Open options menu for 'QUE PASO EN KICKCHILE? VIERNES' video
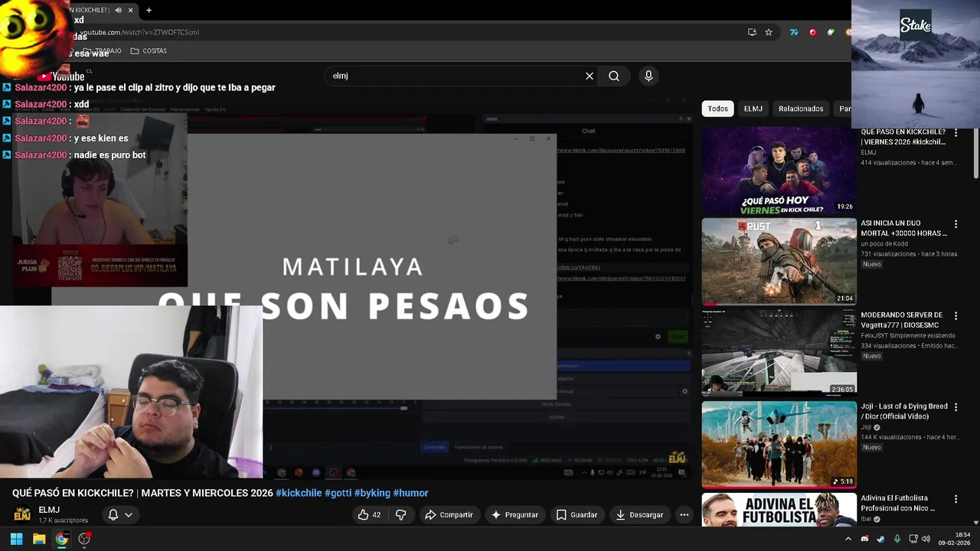The height and width of the screenshot is (551, 980). click(x=955, y=132)
